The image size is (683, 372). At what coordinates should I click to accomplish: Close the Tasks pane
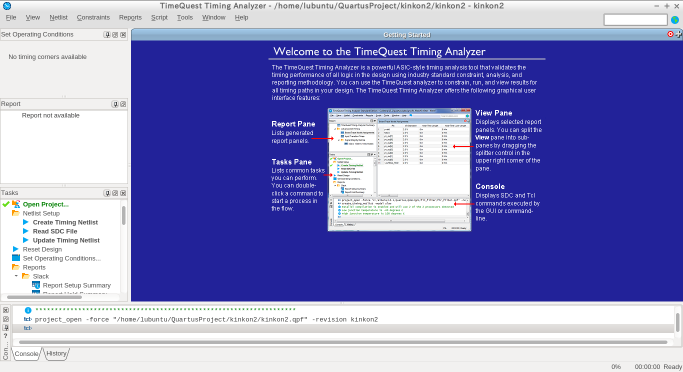123,193
